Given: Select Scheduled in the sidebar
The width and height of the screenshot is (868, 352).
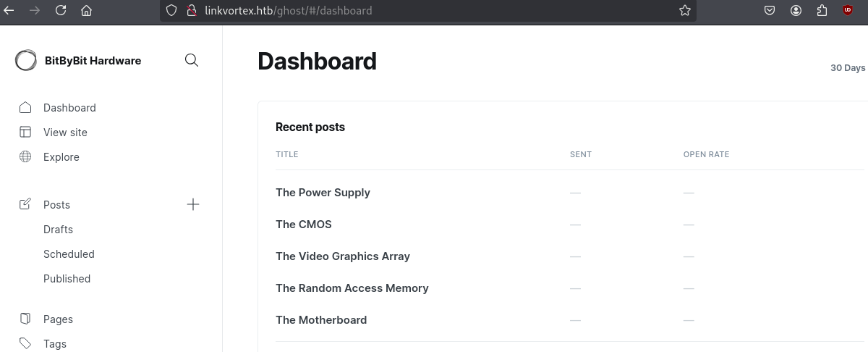Looking at the screenshot, I should (69, 254).
